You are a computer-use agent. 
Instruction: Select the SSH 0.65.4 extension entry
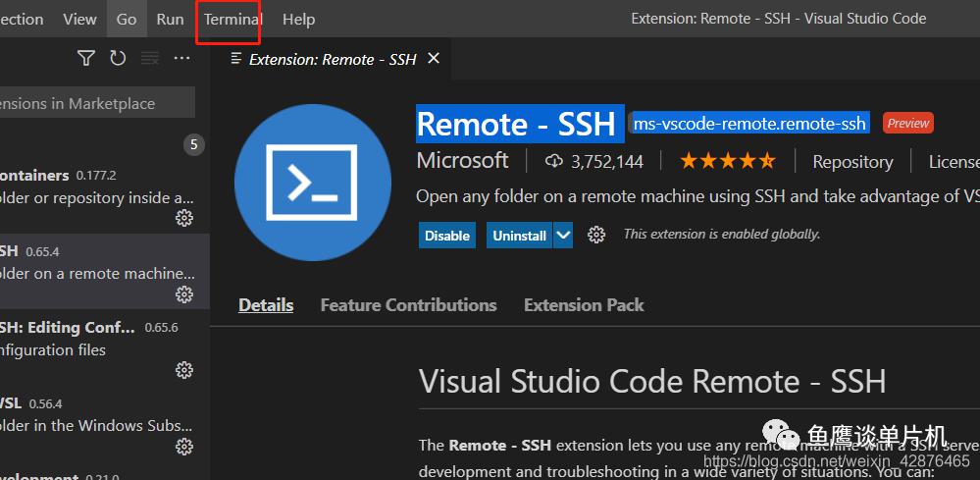[x=105, y=272]
